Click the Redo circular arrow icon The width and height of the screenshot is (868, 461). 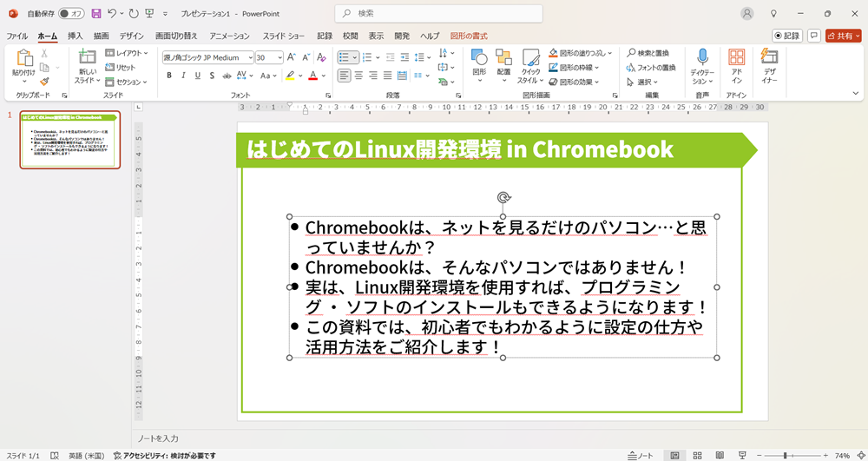coord(134,13)
